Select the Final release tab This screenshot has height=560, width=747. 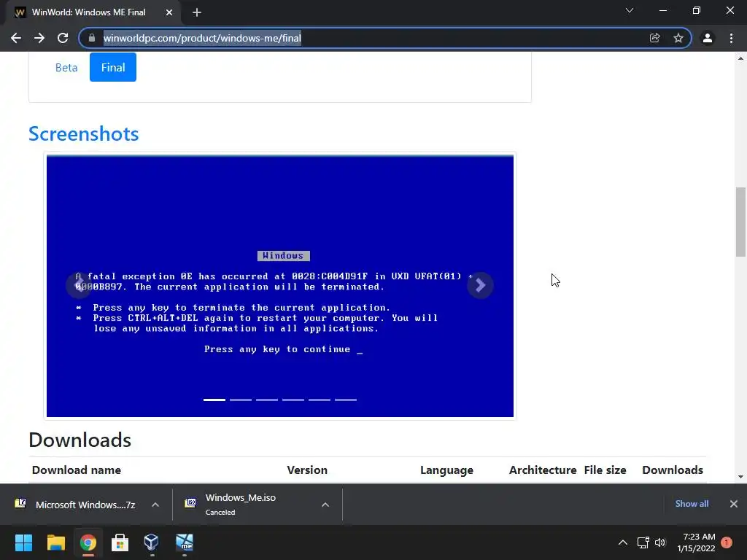click(113, 68)
